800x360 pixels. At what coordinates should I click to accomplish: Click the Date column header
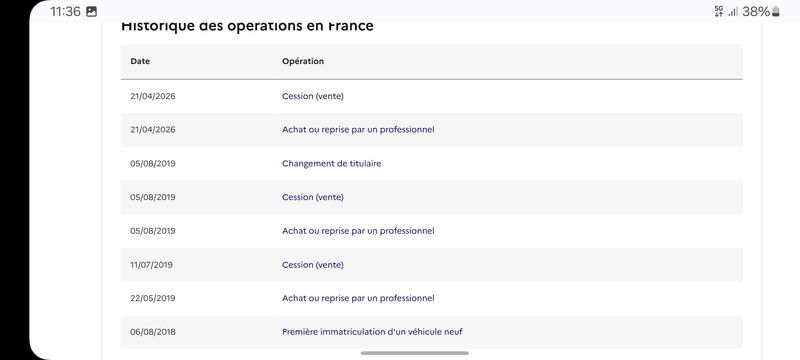(x=140, y=61)
